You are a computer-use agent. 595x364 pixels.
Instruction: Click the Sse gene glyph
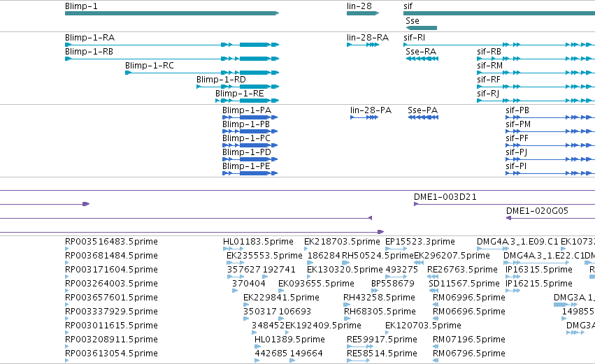click(x=421, y=28)
